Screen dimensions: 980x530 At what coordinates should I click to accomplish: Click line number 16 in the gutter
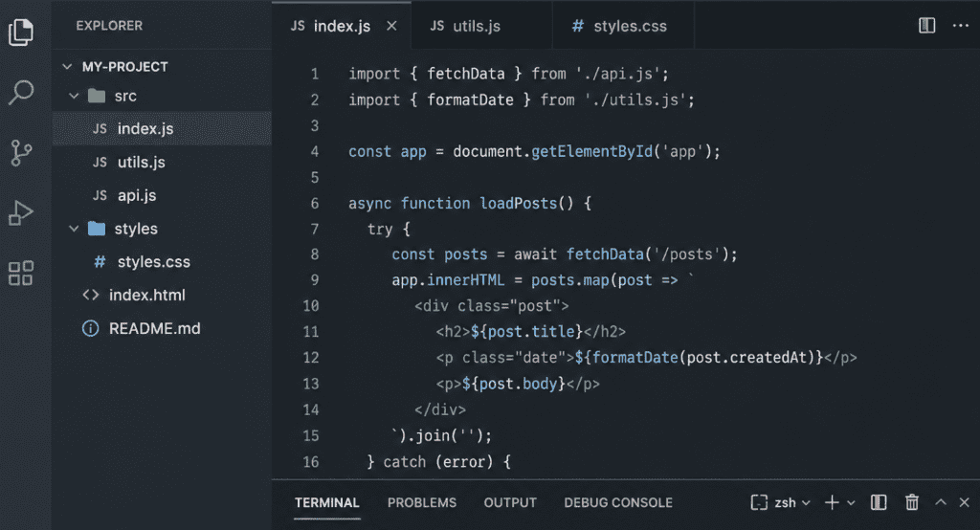(x=311, y=462)
